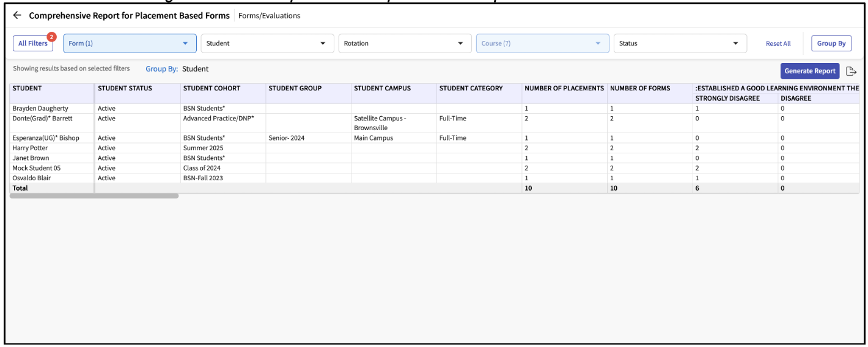Click the Student Cohort column header
Viewport: 868px width, 347px height.
(x=211, y=89)
